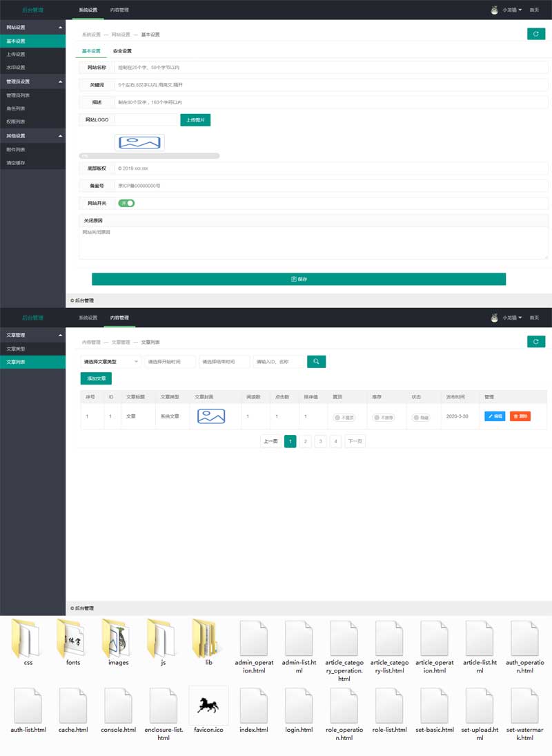
Task: Select the set-watermark.html file icon
Action: pos(524,706)
